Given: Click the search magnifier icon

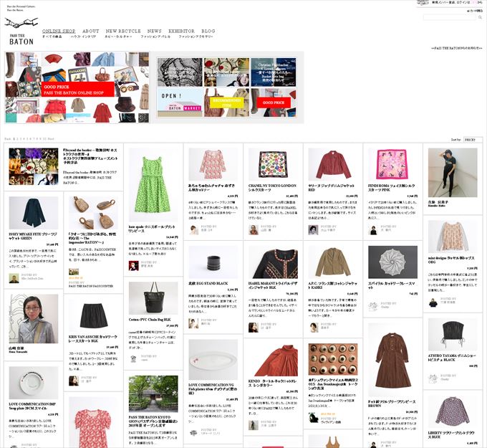Looking at the screenshot, I should (x=480, y=17).
